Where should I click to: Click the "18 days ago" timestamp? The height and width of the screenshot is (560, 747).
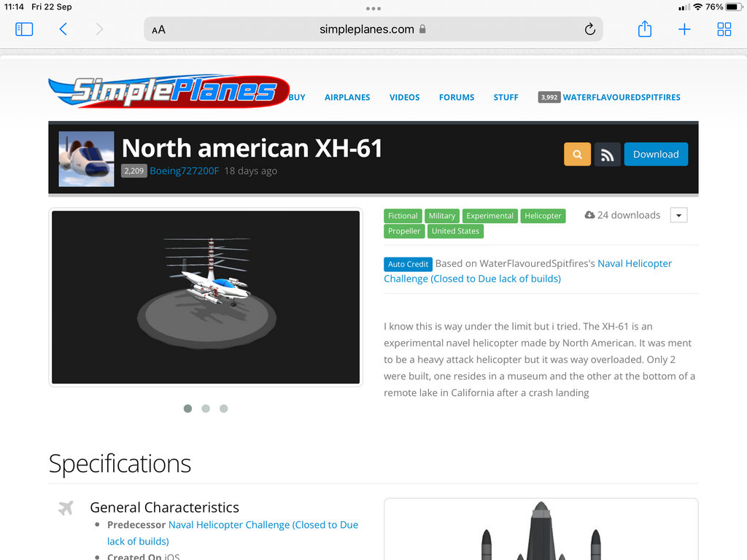click(x=251, y=171)
